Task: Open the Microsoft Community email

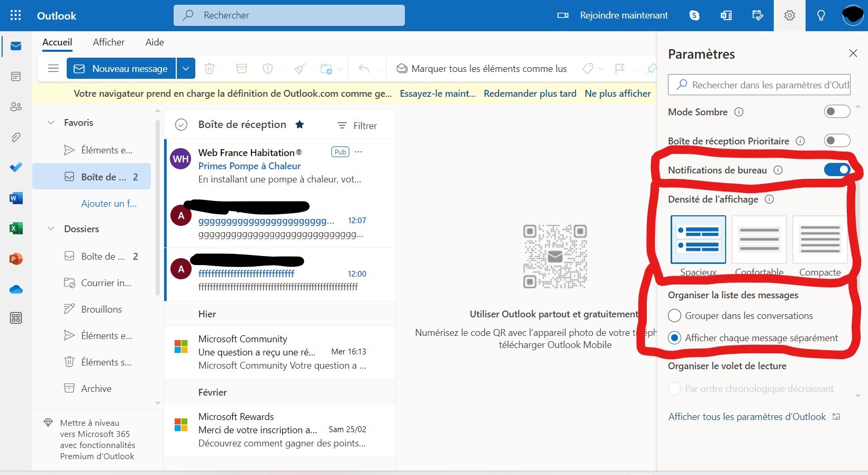Action: (279, 352)
